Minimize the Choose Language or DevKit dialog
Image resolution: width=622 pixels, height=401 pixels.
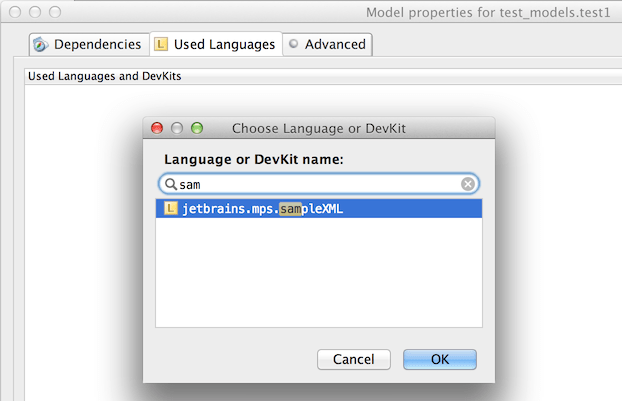pos(177,128)
